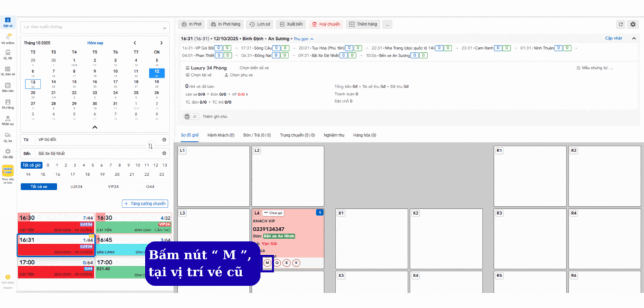Click the refresh icon at top right
This screenshot has width=644, height=308.
621,24
